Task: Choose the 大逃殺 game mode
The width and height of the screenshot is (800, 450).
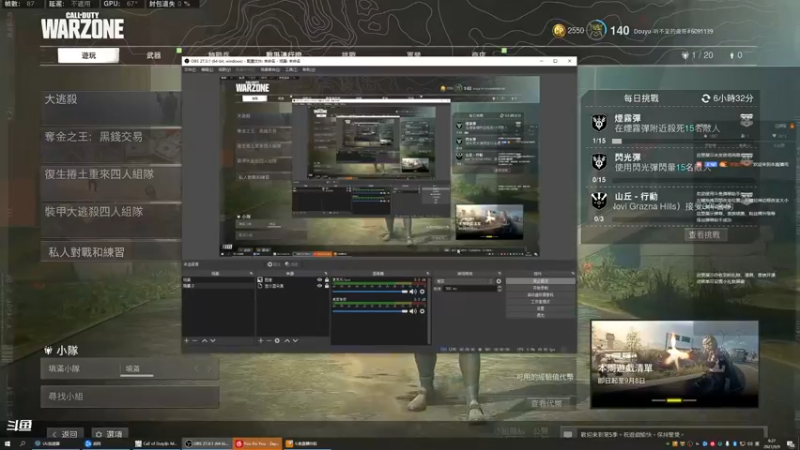Action: (111, 108)
